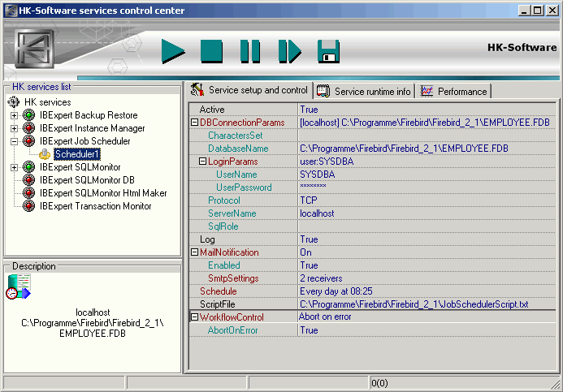Click the green status icon of IBExpert SQLMonitor
563x392 pixels.
tap(28, 167)
